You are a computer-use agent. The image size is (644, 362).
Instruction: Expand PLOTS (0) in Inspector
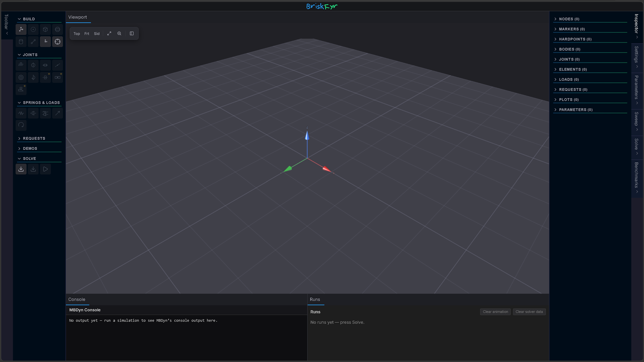pyautogui.click(x=590, y=100)
